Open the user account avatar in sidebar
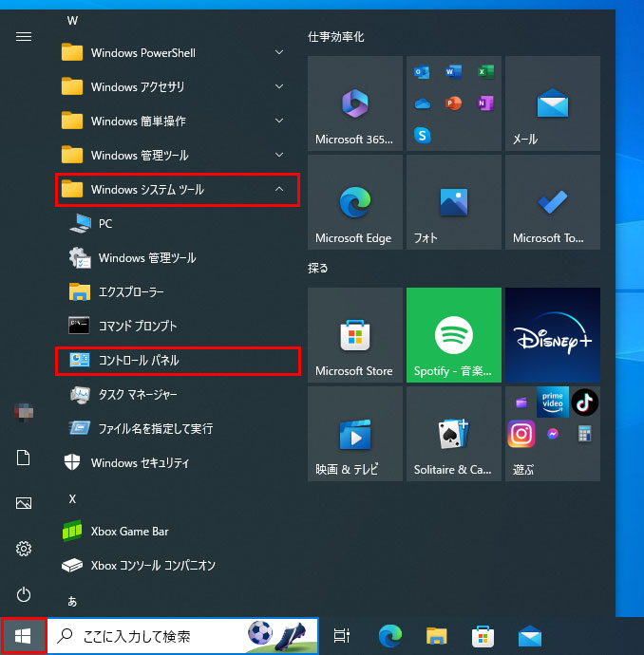This screenshot has width=644, height=655. click(24, 412)
